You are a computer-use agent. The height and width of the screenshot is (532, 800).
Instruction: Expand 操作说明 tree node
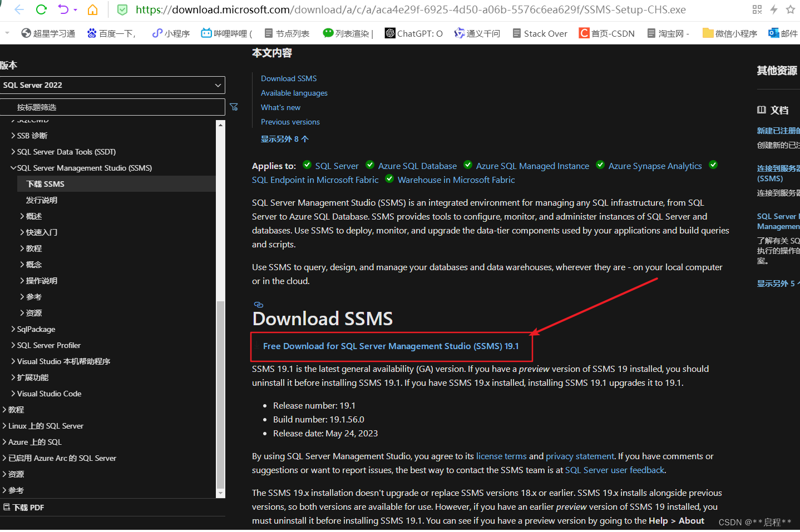coord(22,281)
